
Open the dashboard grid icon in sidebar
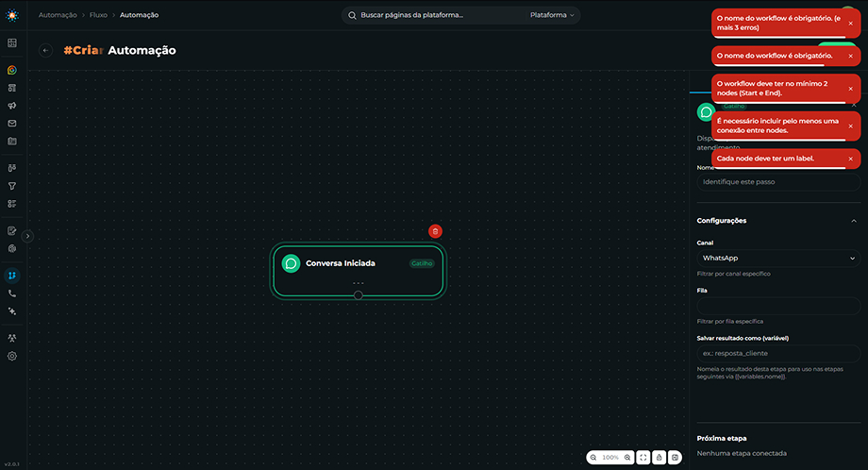tap(11, 43)
